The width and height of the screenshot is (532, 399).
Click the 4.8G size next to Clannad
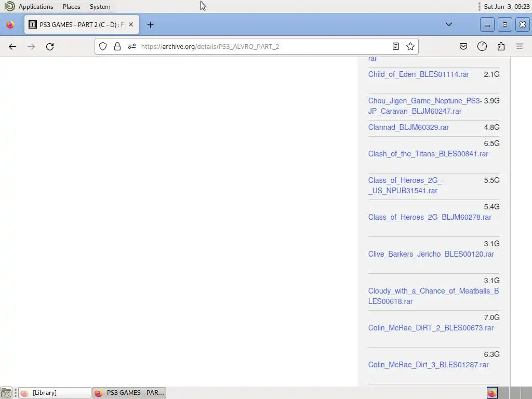[491, 127]
